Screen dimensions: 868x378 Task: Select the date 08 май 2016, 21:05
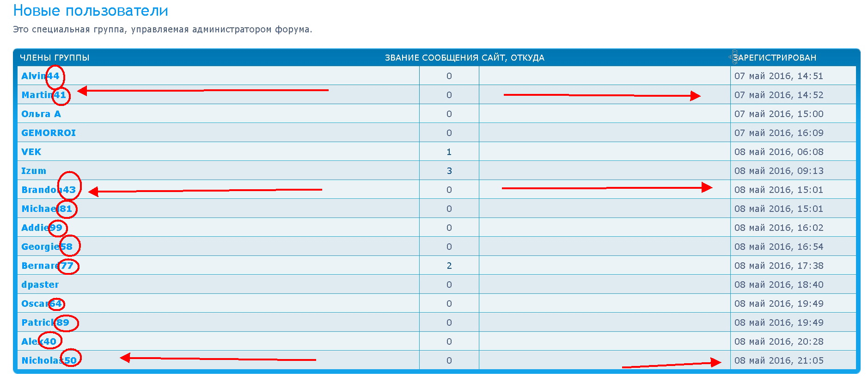779,360
